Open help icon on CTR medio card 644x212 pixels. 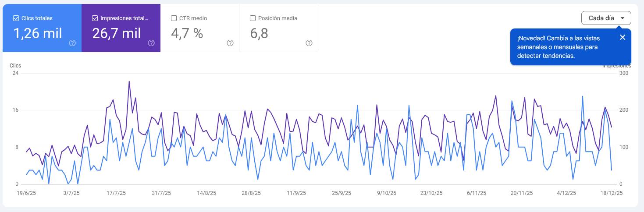click(230, 43)
